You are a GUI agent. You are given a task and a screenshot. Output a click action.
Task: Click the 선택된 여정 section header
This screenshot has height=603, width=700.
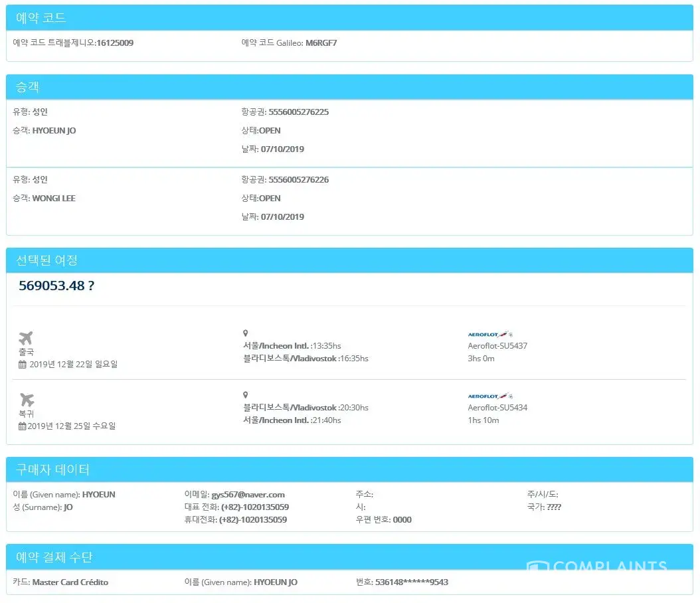point(46,260)
